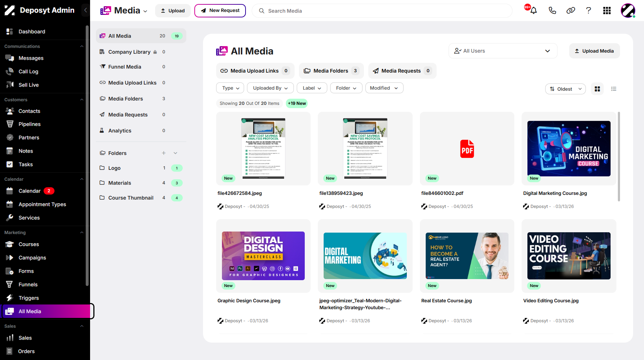The width and height of the screenshot is (644, 360).
Task: Open the link icon in the top bar
Action: (x=571, y=11)
